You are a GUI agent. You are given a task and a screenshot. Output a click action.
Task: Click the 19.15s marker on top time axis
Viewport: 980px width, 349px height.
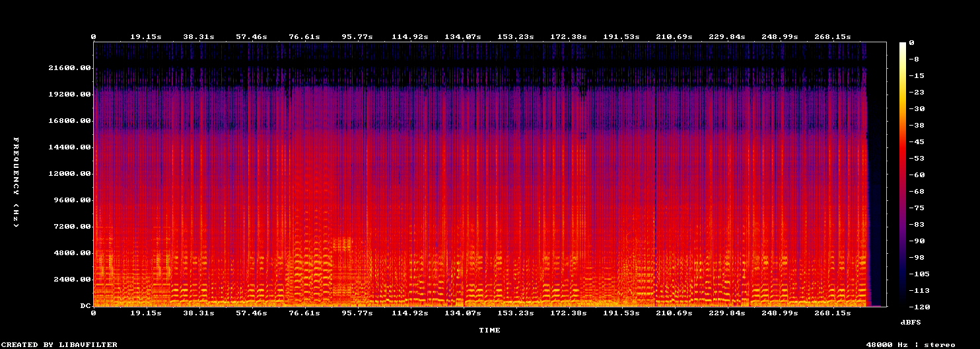pos(146,37)
